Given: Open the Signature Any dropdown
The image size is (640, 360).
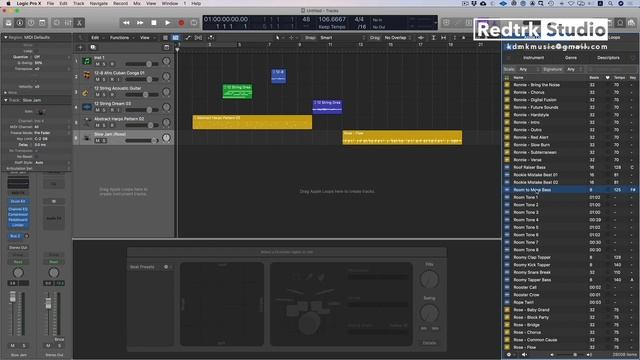Looking at the screenshot, I should pos(575,69).
